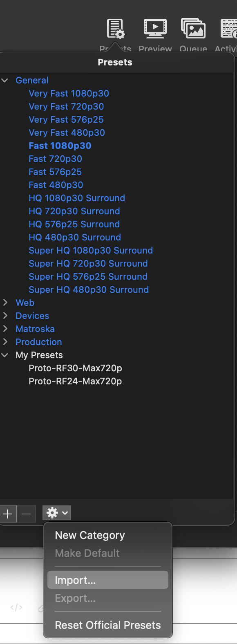Click the Presets toolbar icon

point(116,29)
